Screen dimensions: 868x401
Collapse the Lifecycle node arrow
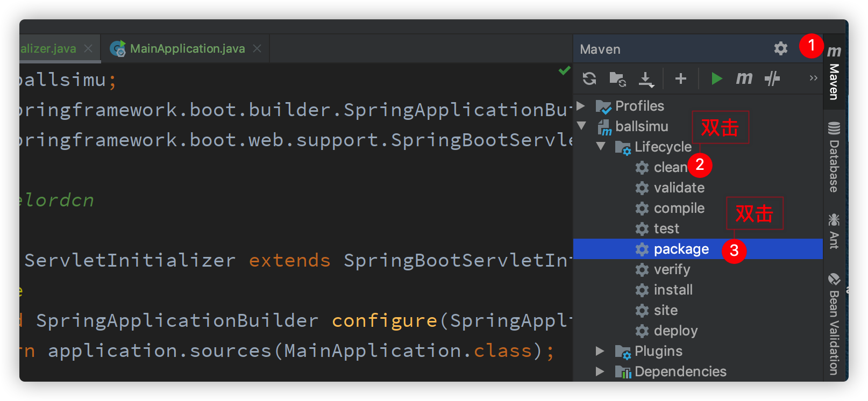tap(601, 146)
